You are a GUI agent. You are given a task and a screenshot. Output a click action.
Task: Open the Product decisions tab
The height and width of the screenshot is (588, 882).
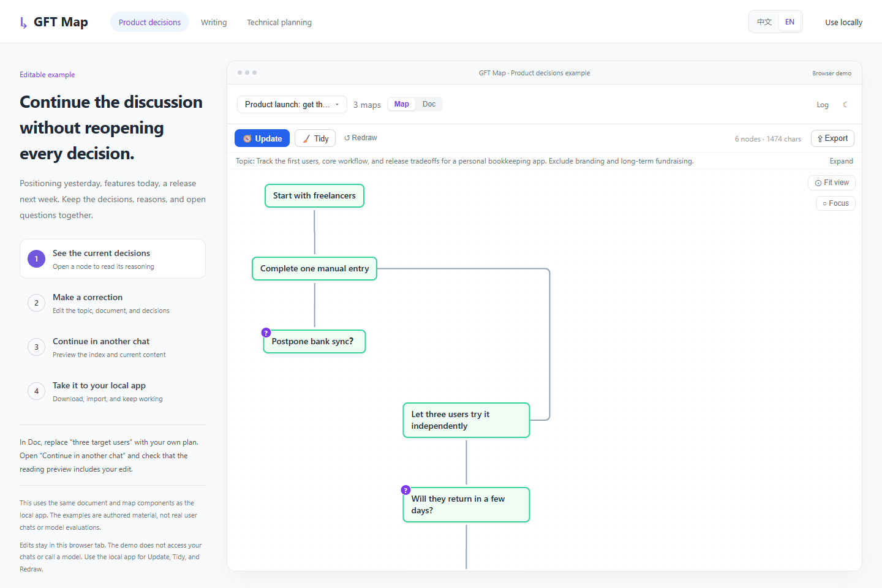(149, 22)
